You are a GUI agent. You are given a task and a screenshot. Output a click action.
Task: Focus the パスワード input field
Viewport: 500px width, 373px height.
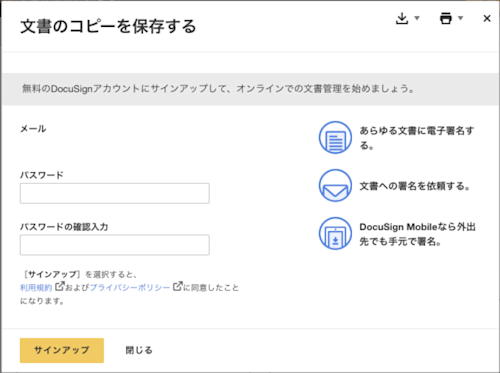(x=115, y=193)
